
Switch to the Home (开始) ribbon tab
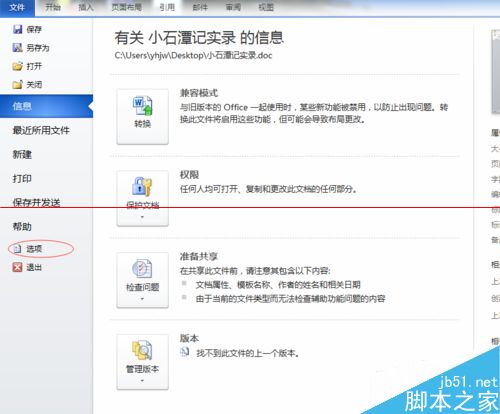53,7
